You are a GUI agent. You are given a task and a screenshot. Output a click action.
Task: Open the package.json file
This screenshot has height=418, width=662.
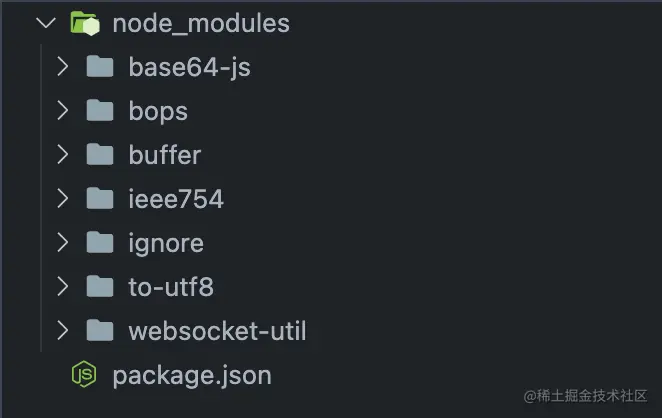click(x=191, y=376)
